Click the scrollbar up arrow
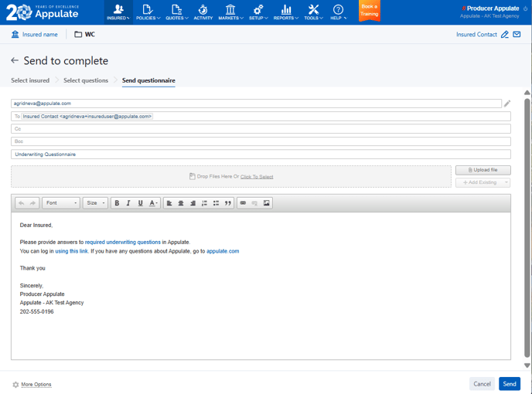Viewport: 532px width, 394px height. (x=527, y=93)
